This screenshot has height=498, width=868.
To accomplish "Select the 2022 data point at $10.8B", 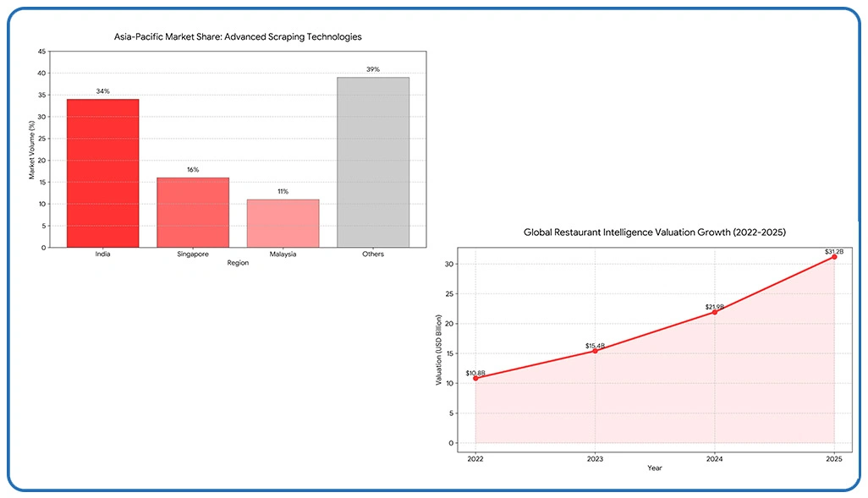I will (x=475, y=378).
